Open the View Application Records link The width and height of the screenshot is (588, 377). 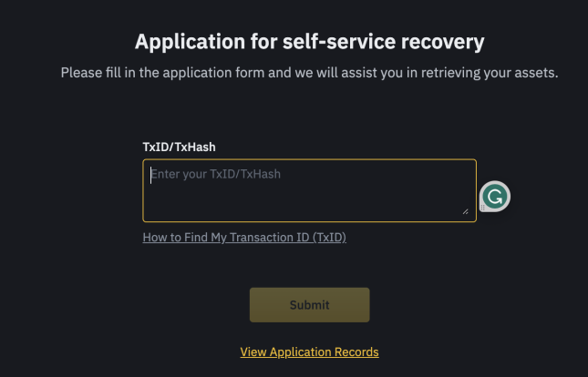(x=309, y=352)
